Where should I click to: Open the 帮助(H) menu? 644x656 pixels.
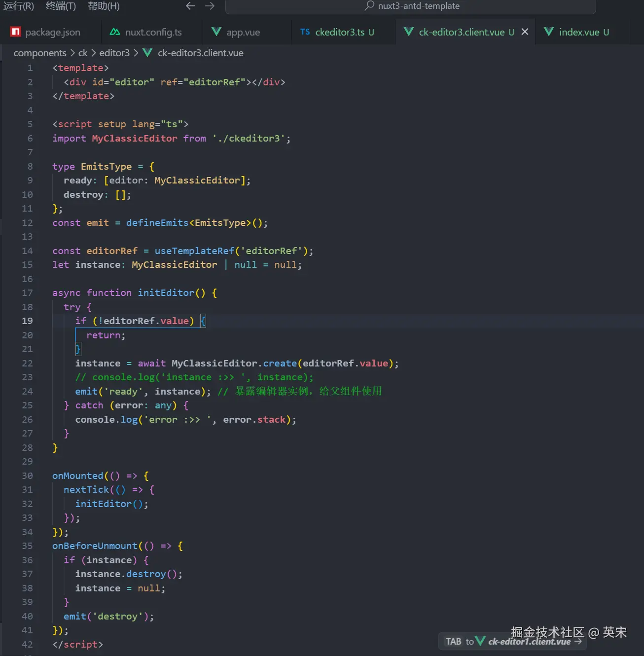point(104,6)
